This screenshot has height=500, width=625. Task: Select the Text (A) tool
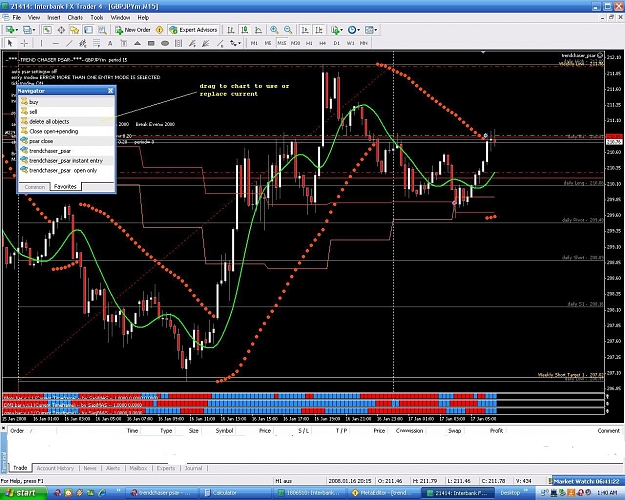point(110,43)
